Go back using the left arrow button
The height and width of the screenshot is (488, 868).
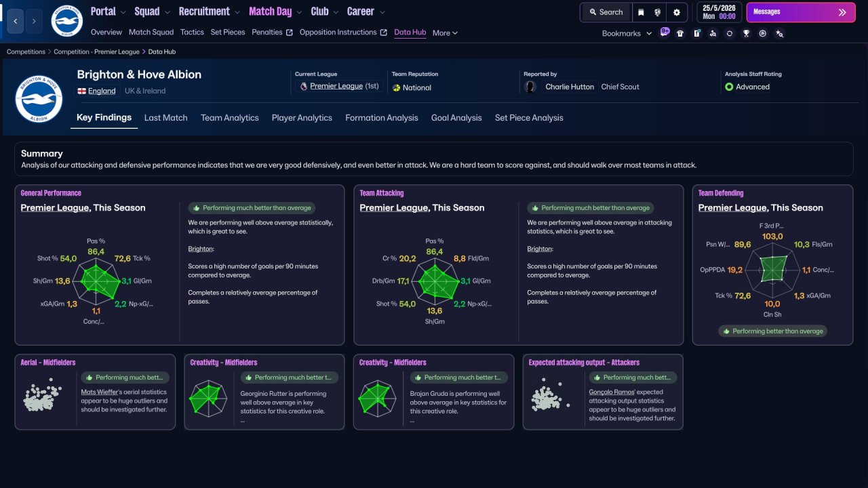pos(16,22)
